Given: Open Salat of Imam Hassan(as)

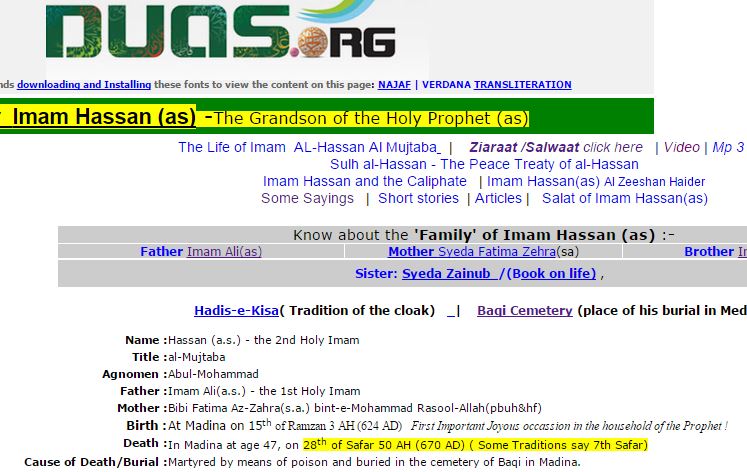Looking at the screenshot, I should pyautogui.click(x=624, y=198).
